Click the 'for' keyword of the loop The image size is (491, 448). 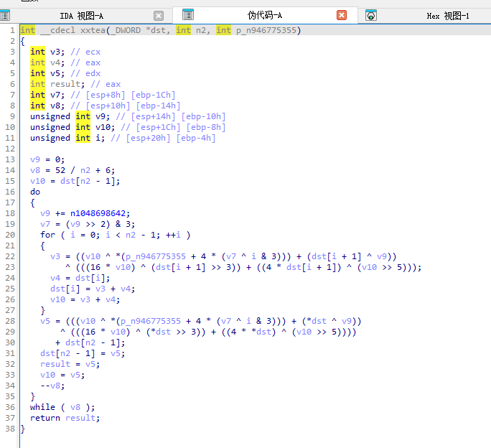click(47, 235)
